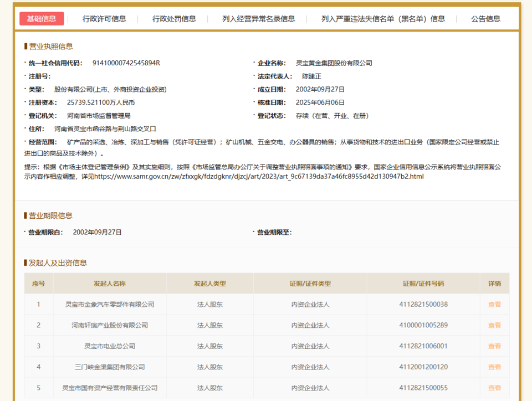The height and width of the screenshot is (401, 532).
Task: Click certificate number 4112821006001
Action: coord(423,346)
